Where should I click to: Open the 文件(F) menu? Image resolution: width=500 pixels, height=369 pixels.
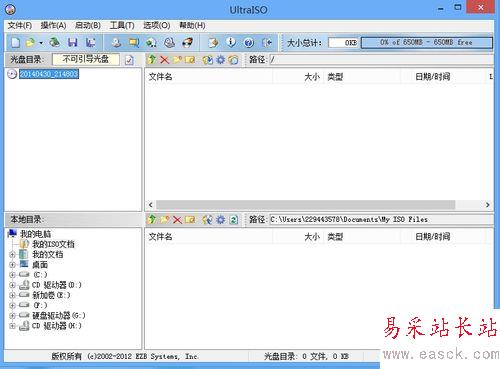[20, 25]
